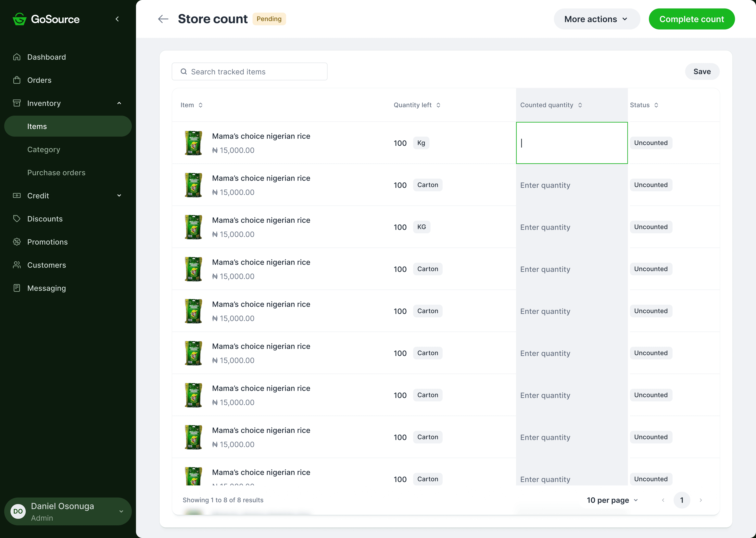Open Purchase orders in sidebar
The image size is (756, 538).
56,173
